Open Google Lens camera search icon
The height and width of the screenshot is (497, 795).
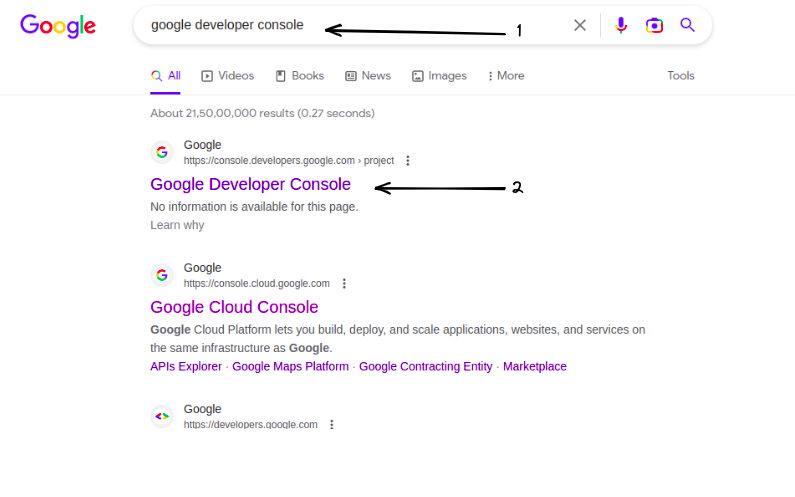pyautogui.click(x=654, y=25)
